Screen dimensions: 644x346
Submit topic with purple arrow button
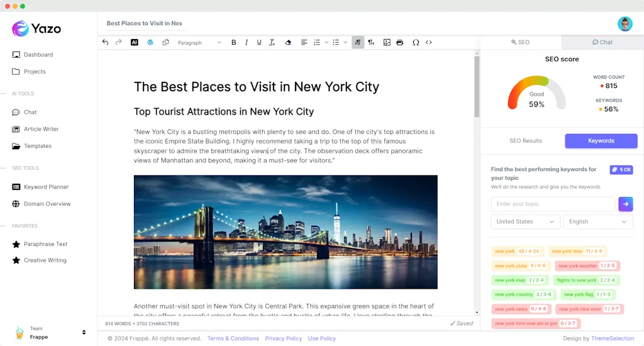(625, 204)
